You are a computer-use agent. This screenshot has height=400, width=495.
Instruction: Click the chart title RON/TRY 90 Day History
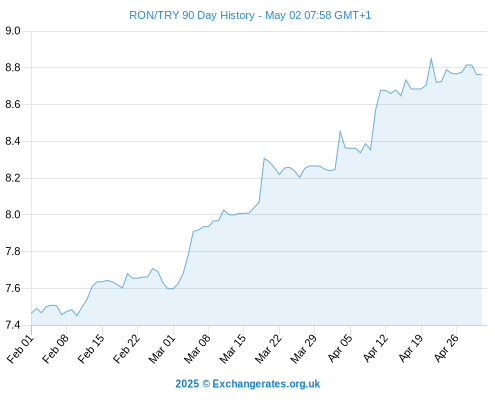coord(192,15)
